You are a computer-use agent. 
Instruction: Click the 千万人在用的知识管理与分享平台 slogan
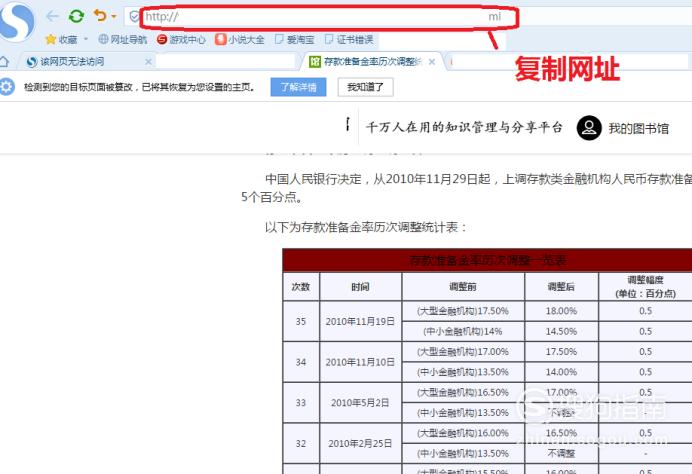pyautogui.click(x=464, y=128)
